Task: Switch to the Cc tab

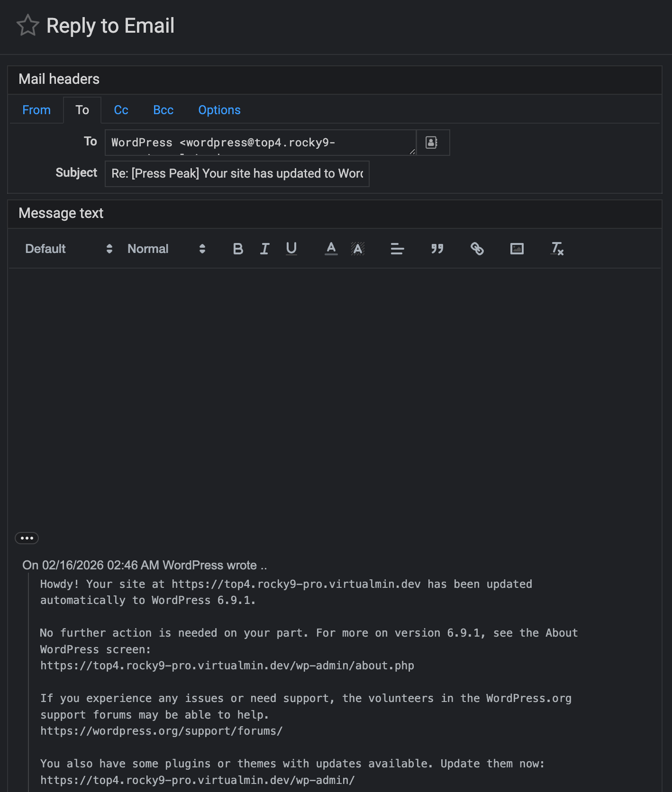Action: click(x=121, y=110)
